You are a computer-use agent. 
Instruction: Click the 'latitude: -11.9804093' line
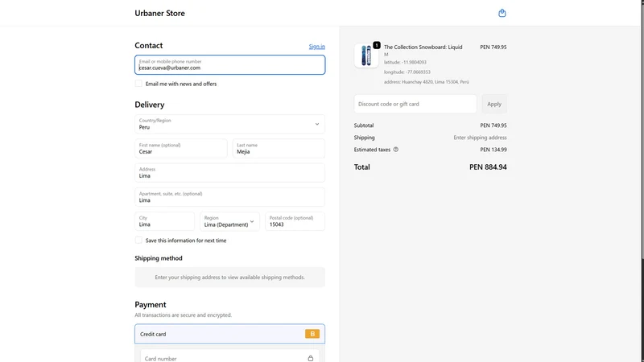pos(405,63)
